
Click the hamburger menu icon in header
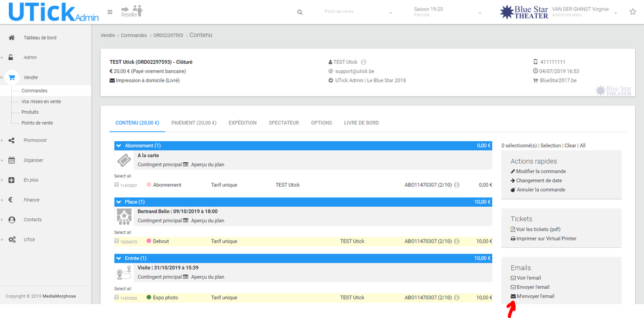(110, 12)
